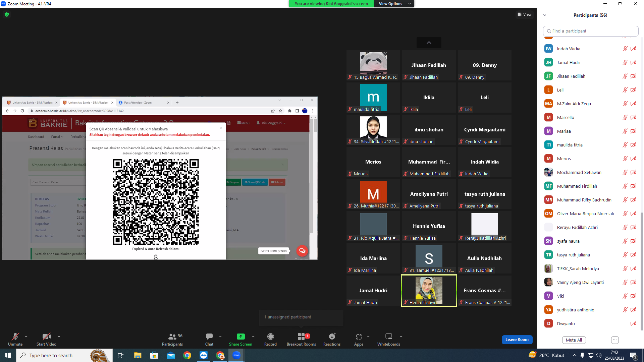Viewport: 644px width, 362px height.
Task: Click the Leave Room button
Action: tap(517, 340)
